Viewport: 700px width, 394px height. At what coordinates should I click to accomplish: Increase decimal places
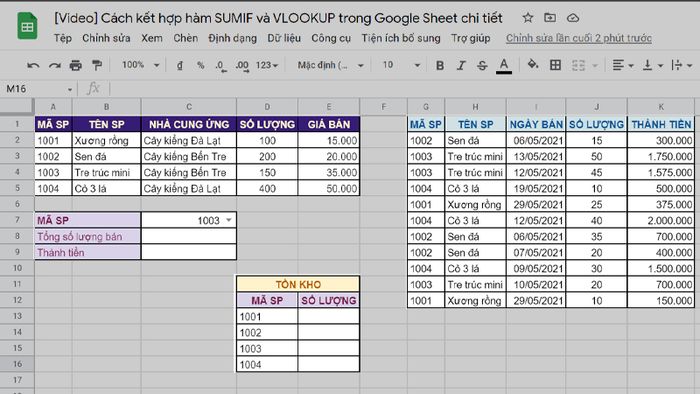pyautogui.click(x=242, y=66)
